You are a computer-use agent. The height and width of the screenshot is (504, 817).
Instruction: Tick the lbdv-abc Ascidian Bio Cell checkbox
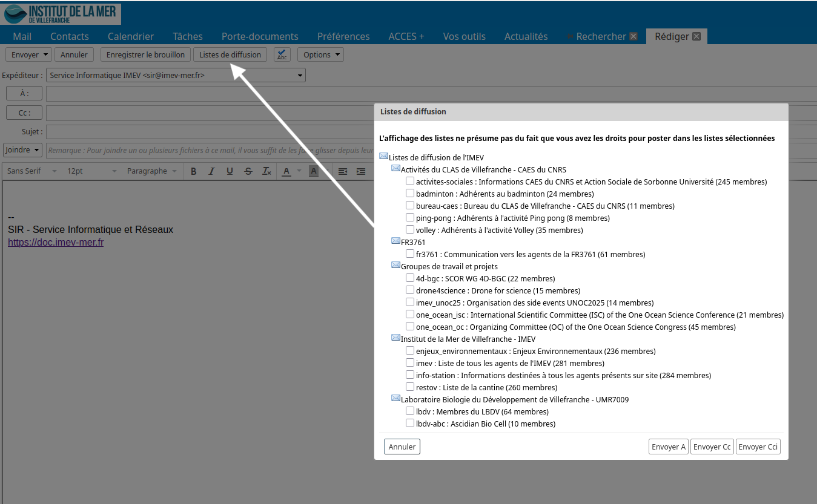coord(410,423)
